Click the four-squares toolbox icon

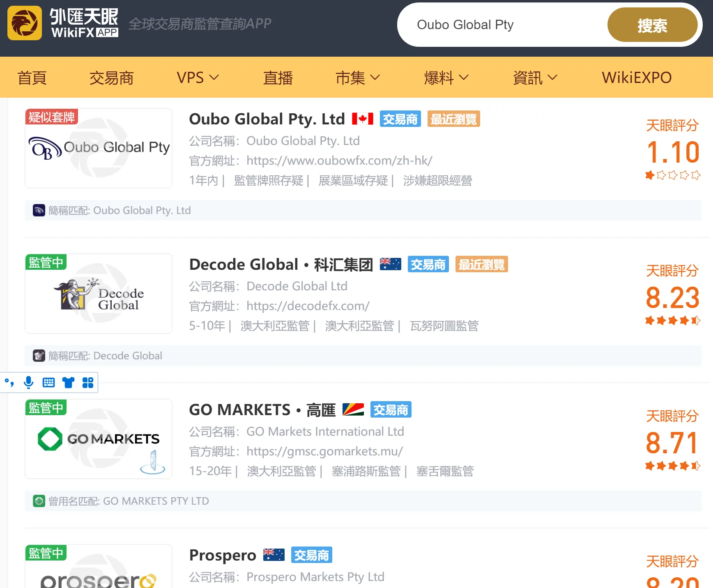click(88, 383)
